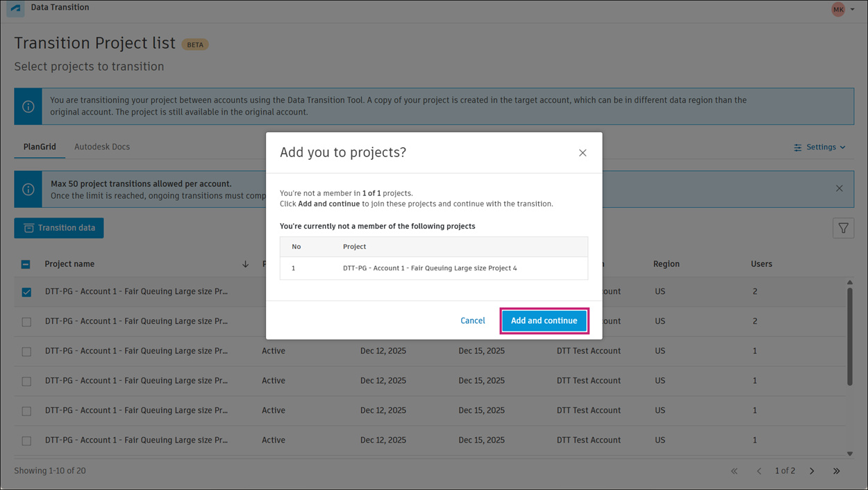Switch to the PlanGrid tab

coord(40,147)
